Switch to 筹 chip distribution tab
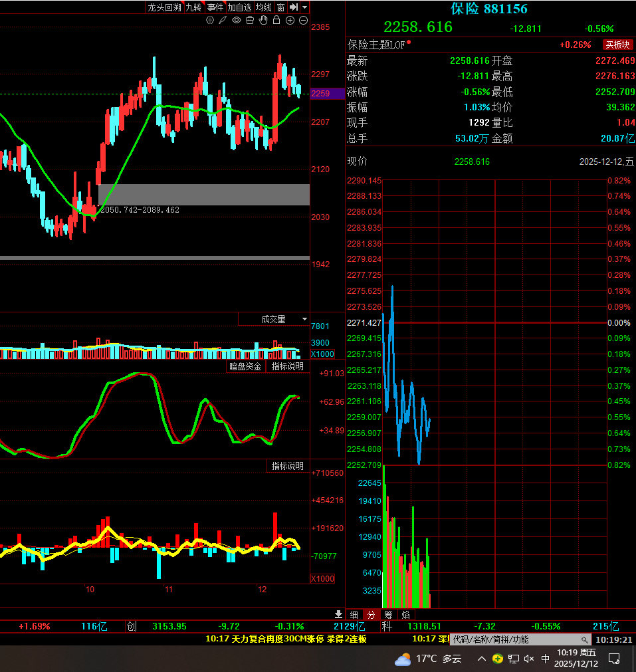Viewport: 636px width, 672px height. tap(388, 615)
